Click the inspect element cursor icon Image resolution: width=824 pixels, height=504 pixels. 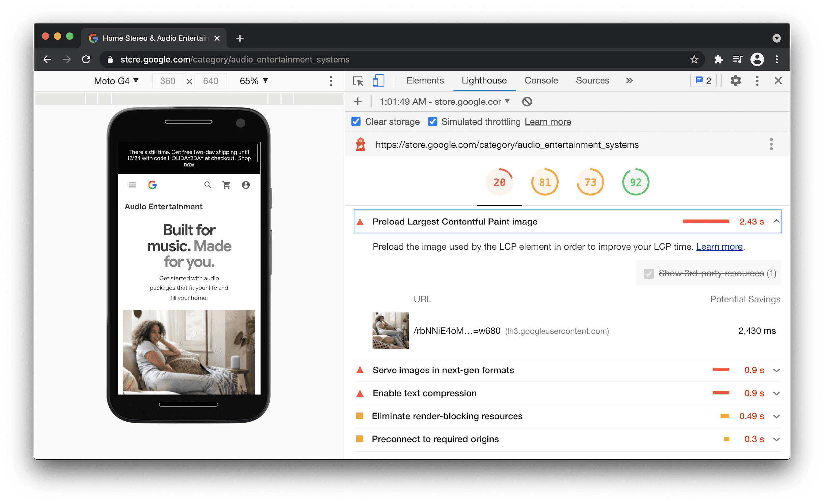[x=357, y=81]
